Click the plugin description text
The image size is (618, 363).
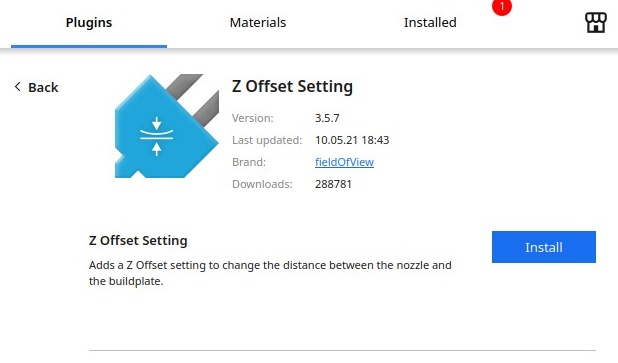click(x=270, y=273)
